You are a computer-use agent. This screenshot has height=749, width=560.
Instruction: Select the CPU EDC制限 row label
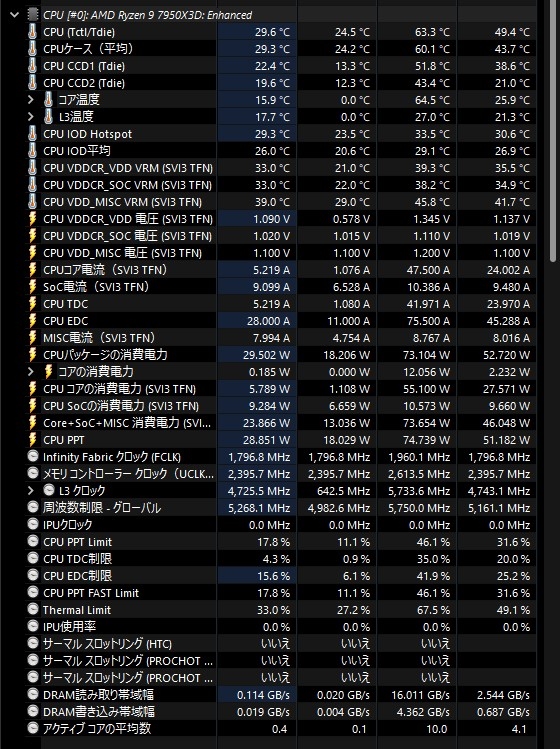pyautogui.click(x=77, y=576)
